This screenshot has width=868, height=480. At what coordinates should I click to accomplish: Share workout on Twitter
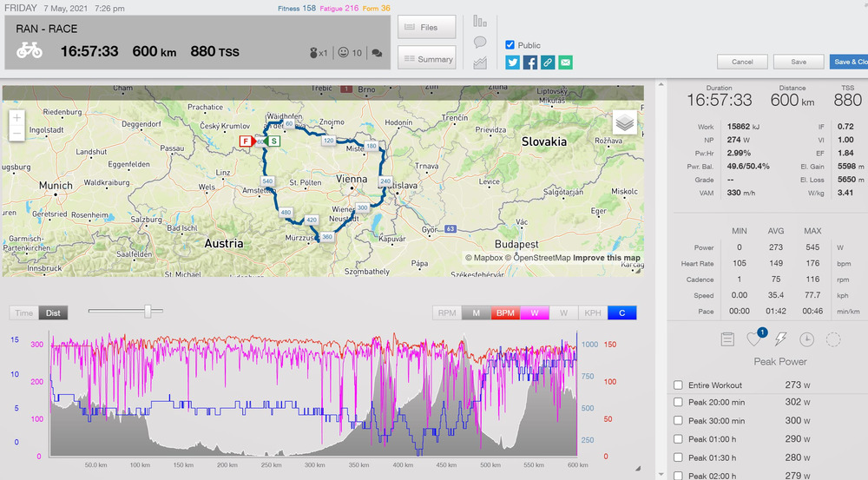point(512,62)
